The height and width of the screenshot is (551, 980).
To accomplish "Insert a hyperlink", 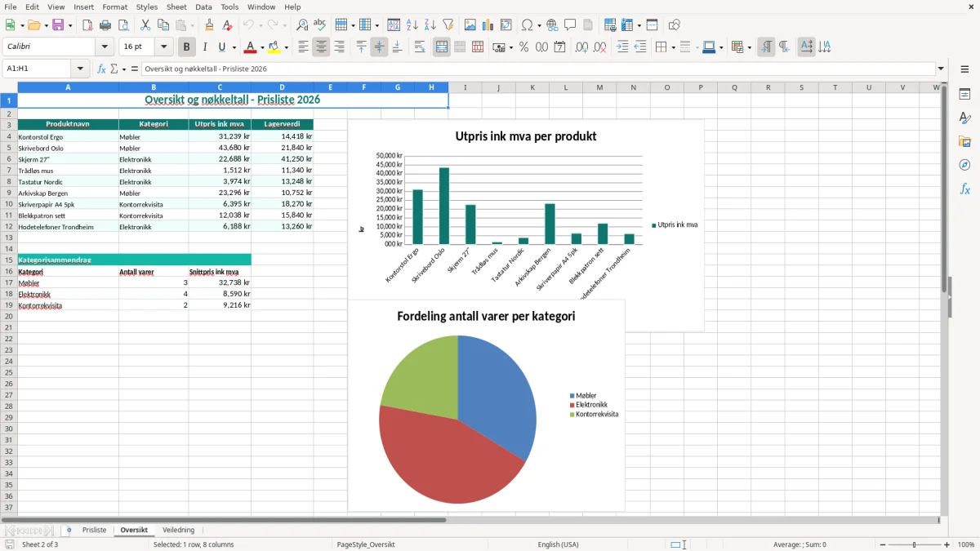I will point(552,25).
